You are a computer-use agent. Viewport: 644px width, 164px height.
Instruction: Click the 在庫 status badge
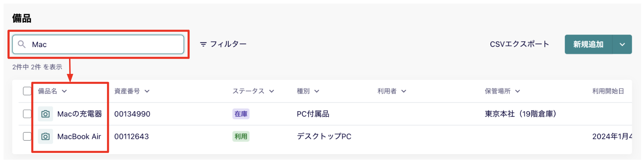tap(241, 114)
